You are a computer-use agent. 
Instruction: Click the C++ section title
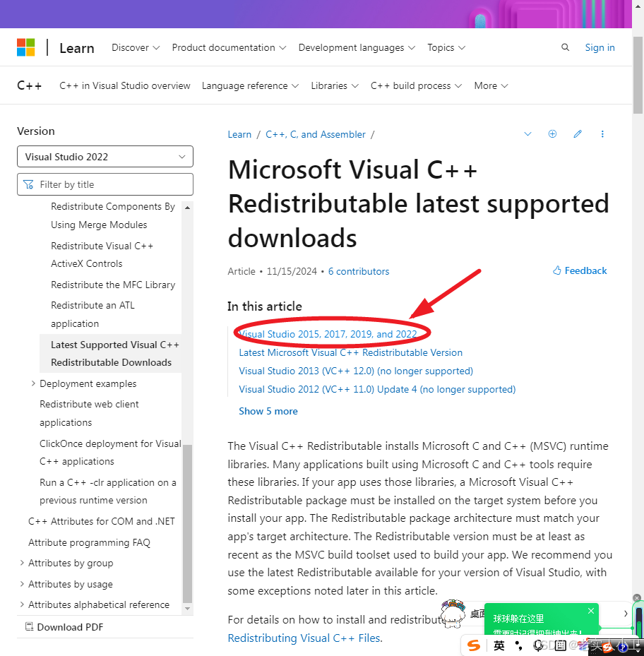coord(29,85)
